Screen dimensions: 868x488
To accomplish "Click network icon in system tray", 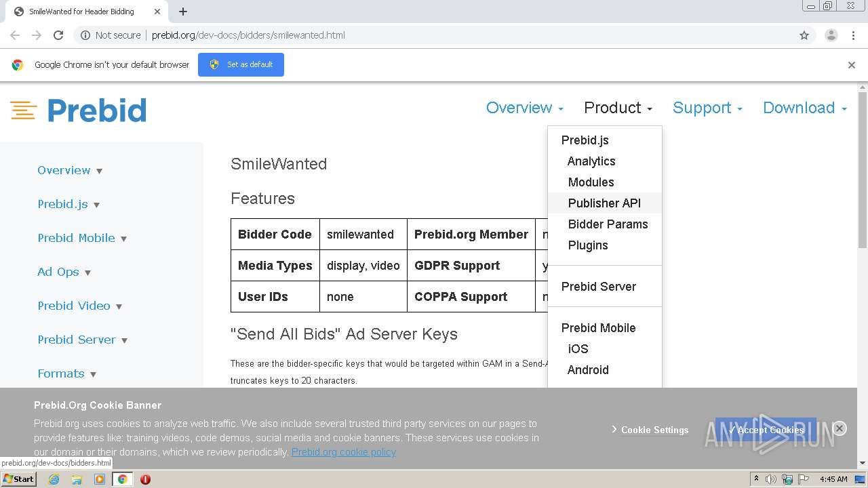I will click(787, 479).
